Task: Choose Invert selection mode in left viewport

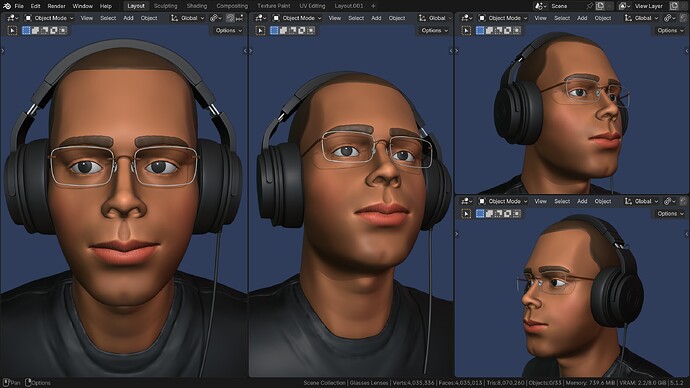Action: [x=54, y=30]
